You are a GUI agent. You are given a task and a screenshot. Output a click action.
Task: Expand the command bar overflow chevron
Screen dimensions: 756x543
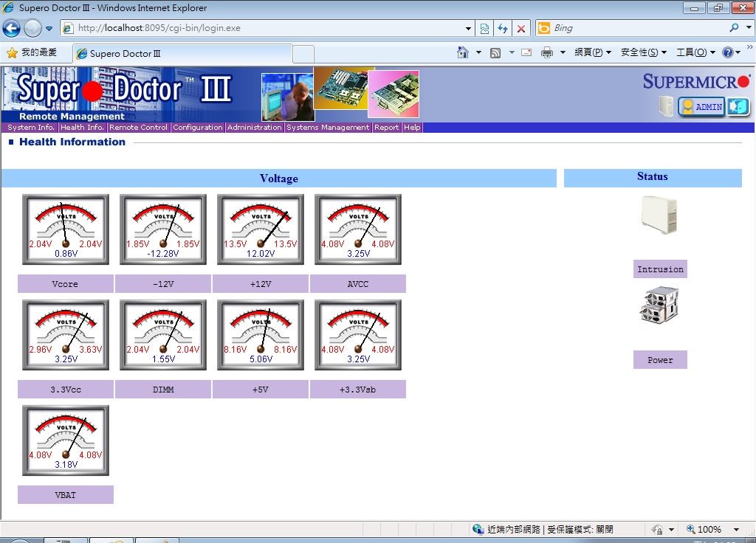pos(749,47)
